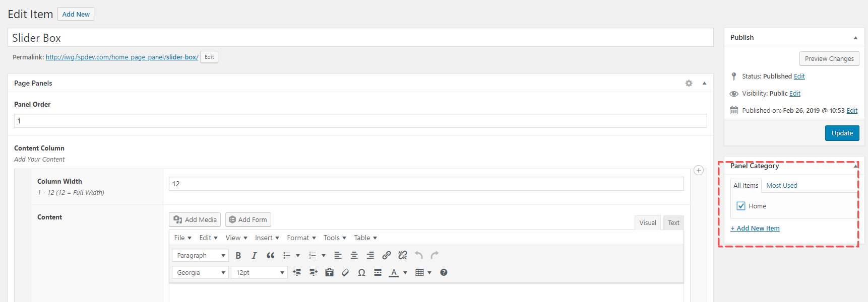Select the Most Used category tab
Screen dimensions: 868x302
coord(782,185)
